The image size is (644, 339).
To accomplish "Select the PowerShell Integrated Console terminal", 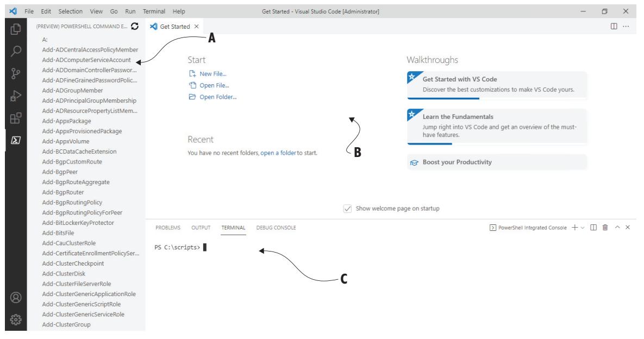I will [x=528, y=228].
